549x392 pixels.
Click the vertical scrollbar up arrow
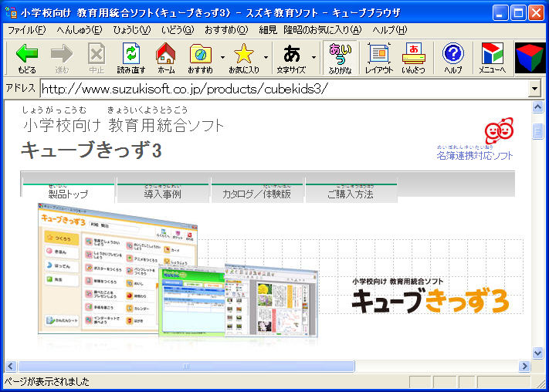tap(537, 106)
